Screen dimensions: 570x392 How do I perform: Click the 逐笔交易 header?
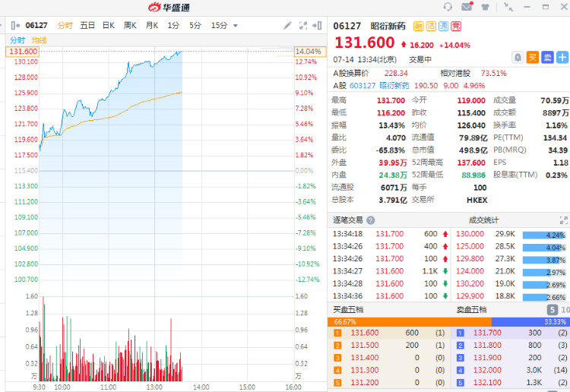tap(348, 220)
